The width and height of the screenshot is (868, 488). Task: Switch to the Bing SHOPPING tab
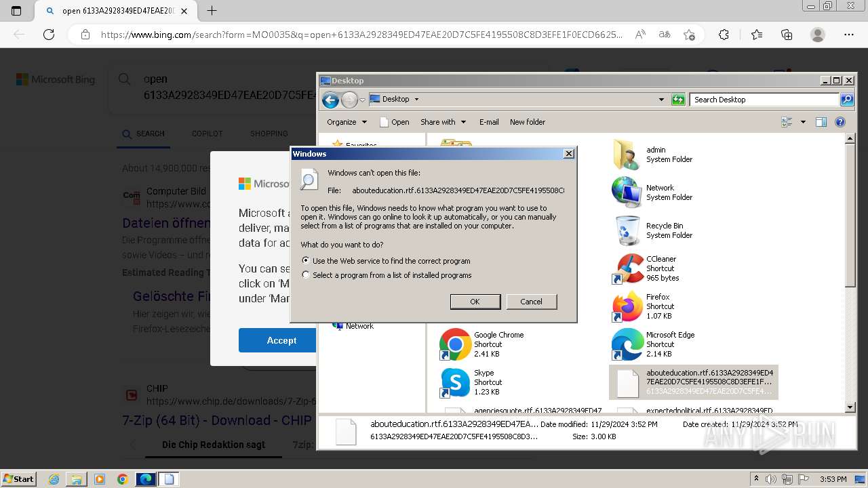[x=269, y=134]
